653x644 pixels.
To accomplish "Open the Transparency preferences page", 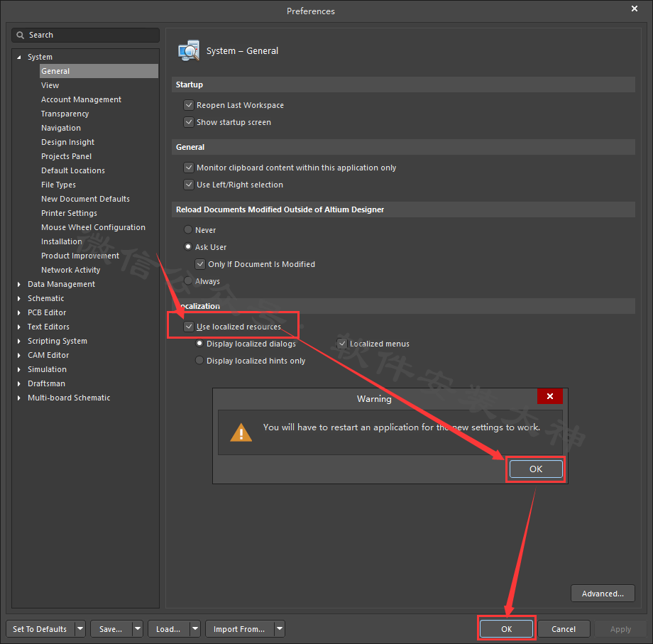I will point(65,114).
